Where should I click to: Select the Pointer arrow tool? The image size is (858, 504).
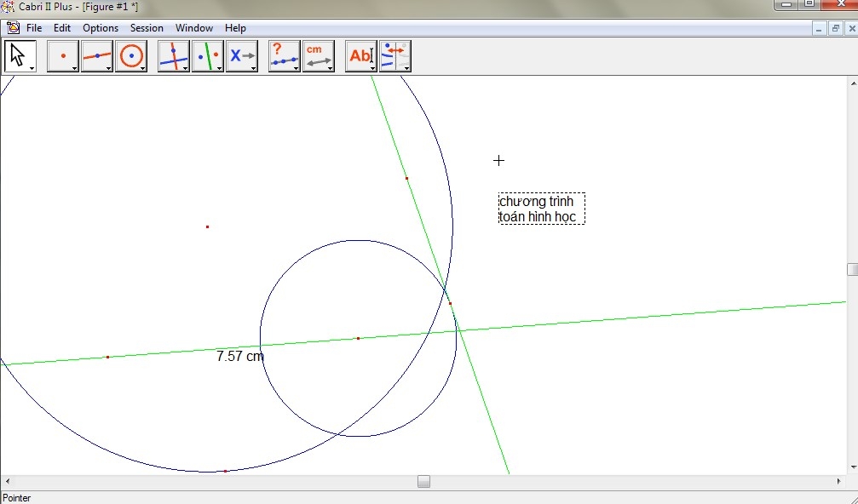pos(20,55)
